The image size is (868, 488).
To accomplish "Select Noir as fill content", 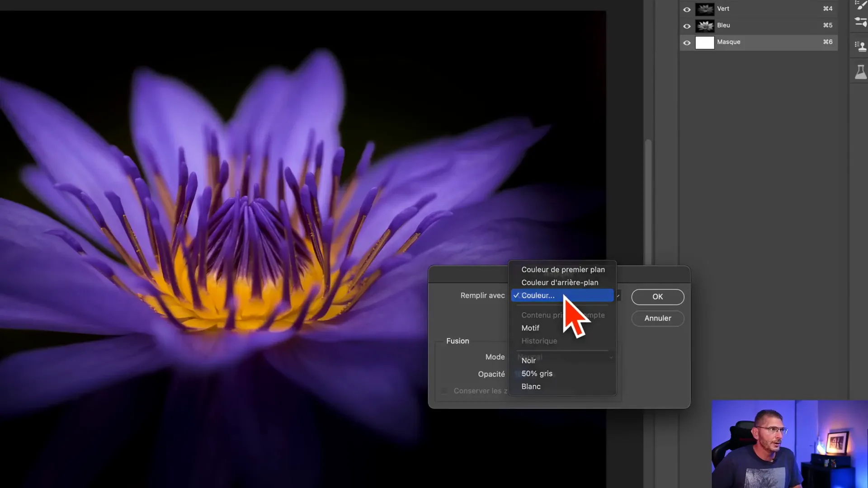I will 563,361.
